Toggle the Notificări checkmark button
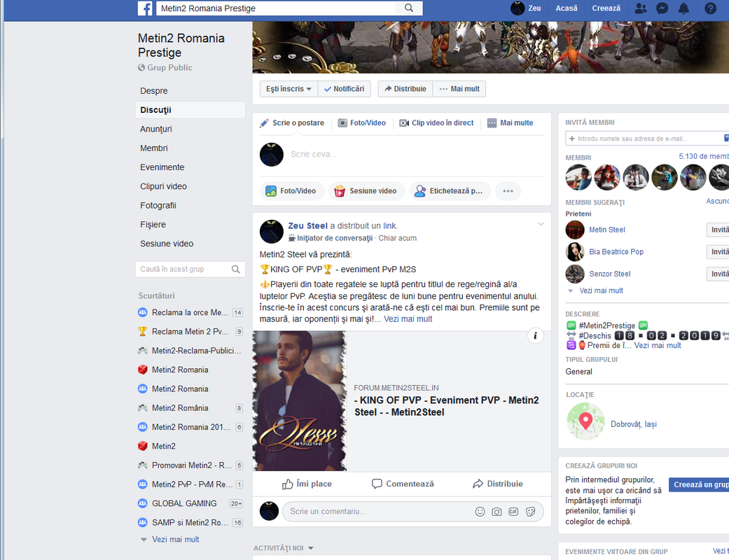The width and height of the screenshot is (729, 560). [344, 89]
